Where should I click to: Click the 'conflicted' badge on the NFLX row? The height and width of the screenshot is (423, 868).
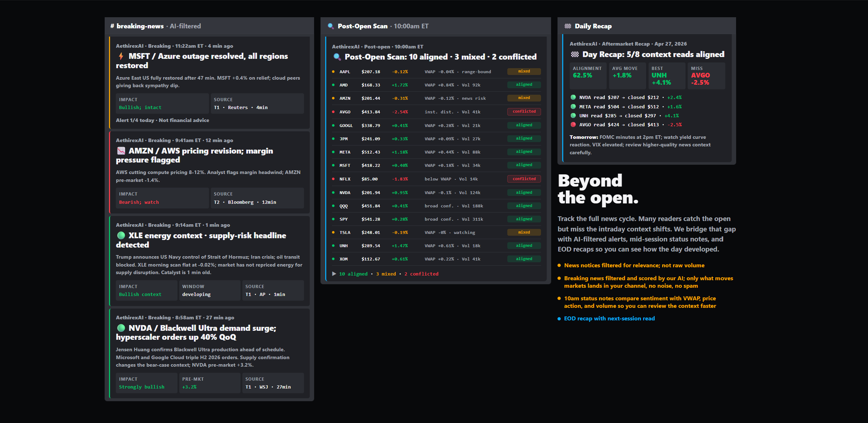524,179
